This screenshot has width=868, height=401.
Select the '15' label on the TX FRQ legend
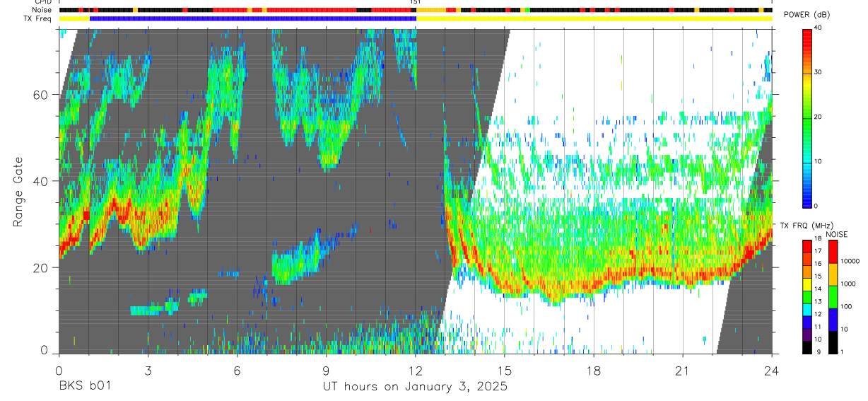818,277
